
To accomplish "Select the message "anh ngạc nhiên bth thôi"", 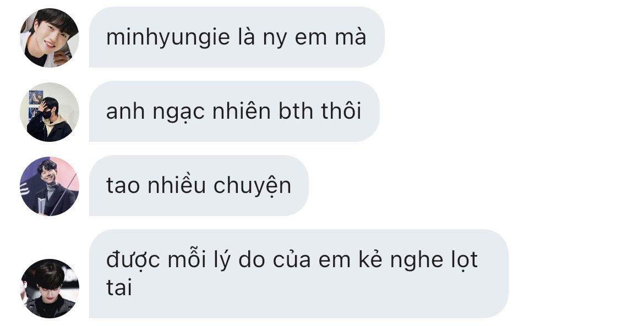I will (234, 112).
